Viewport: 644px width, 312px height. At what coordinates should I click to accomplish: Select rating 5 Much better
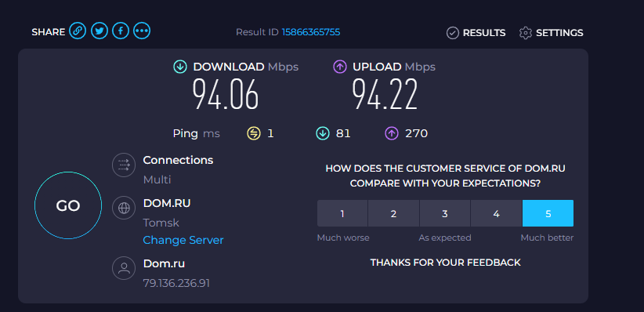click(x=548, y=213)
